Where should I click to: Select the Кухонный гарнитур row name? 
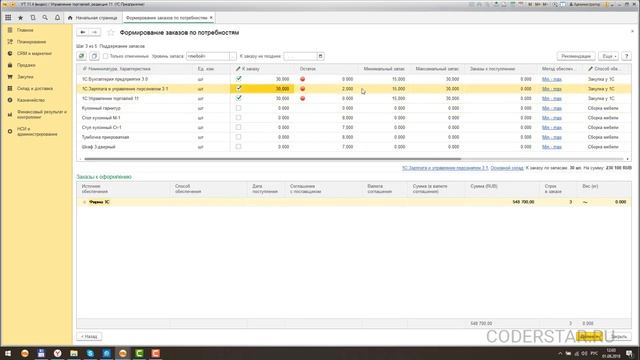tap(101, 108)
